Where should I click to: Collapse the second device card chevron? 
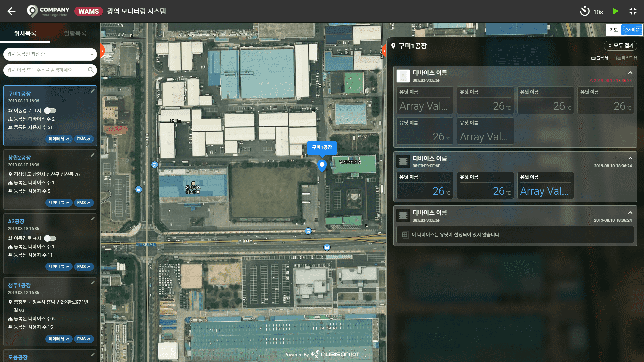click(630, 158)
